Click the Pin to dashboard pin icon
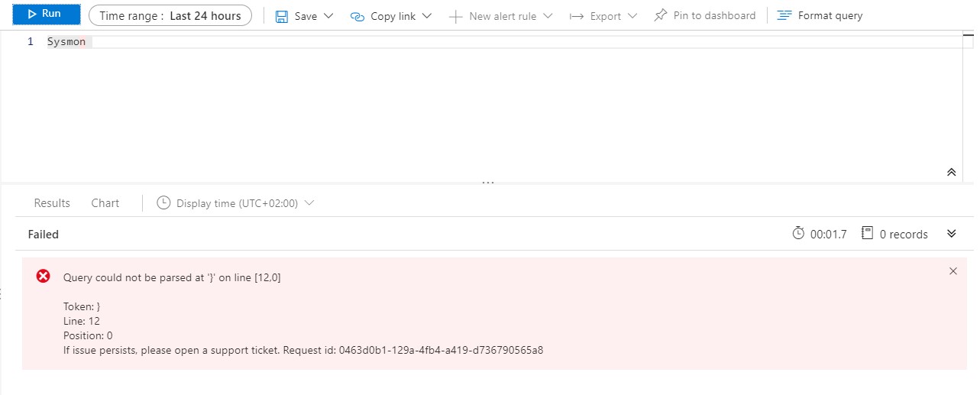Viewport: 980px width, 395px height. coord(661,15)
